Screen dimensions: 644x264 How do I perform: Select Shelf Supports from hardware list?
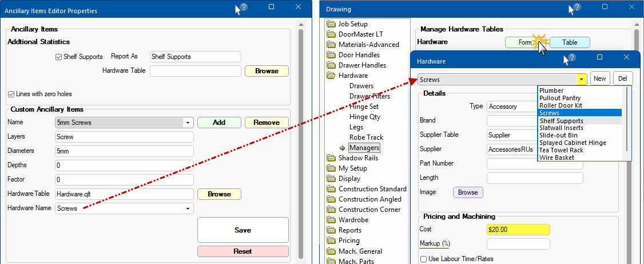[561, 121]
